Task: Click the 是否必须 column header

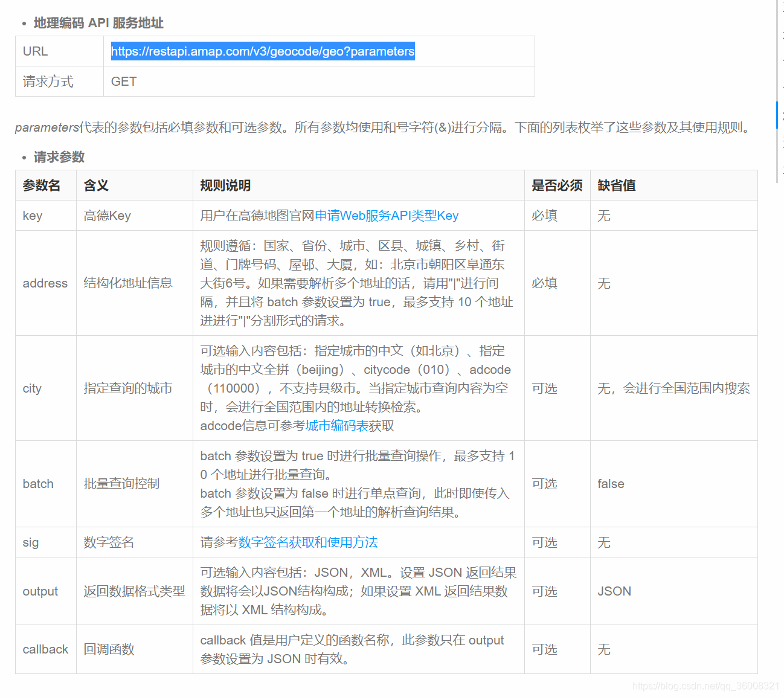Action: pyautogui.click(x=557, y=185)
